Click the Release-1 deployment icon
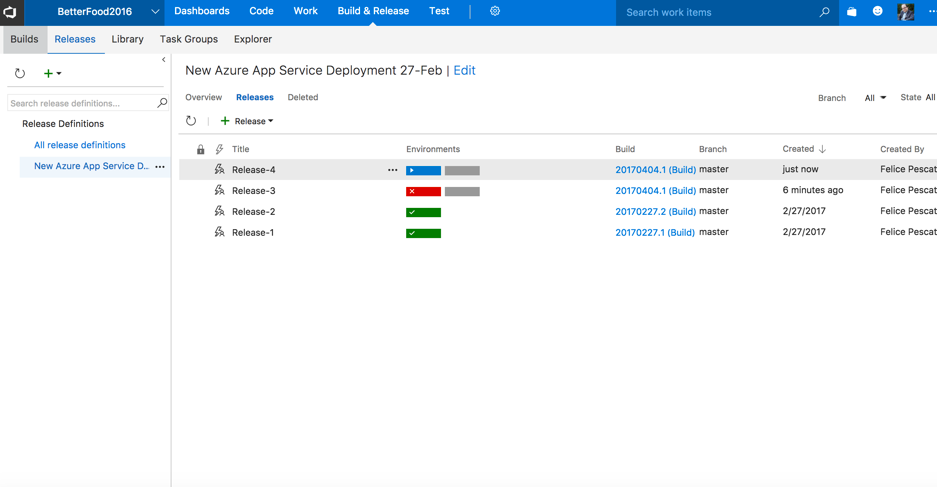Screen dimensions: 937x487 click(x=220, y=232)
